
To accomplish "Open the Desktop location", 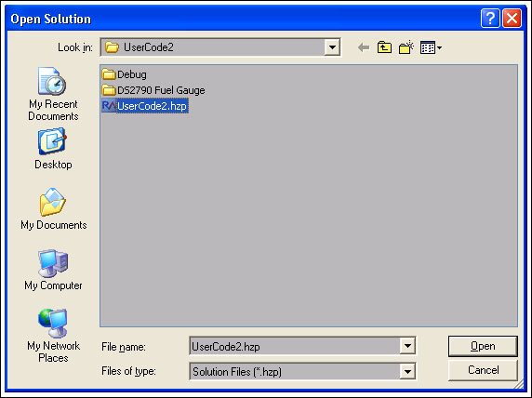I will (53, 149).
